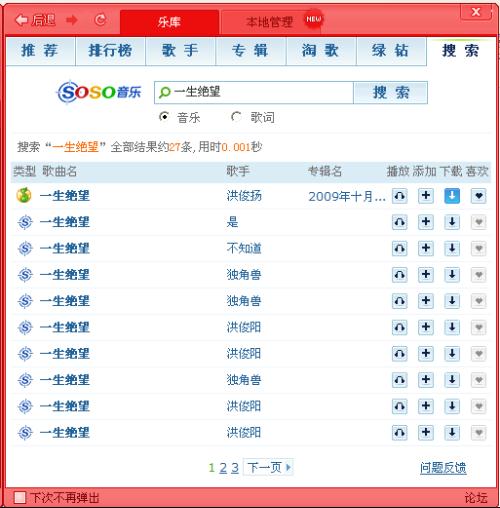Image resolution: width=500 pixels, height=508 pixels.
Task: Click artist name 不知道
Action: click(244, 248)
